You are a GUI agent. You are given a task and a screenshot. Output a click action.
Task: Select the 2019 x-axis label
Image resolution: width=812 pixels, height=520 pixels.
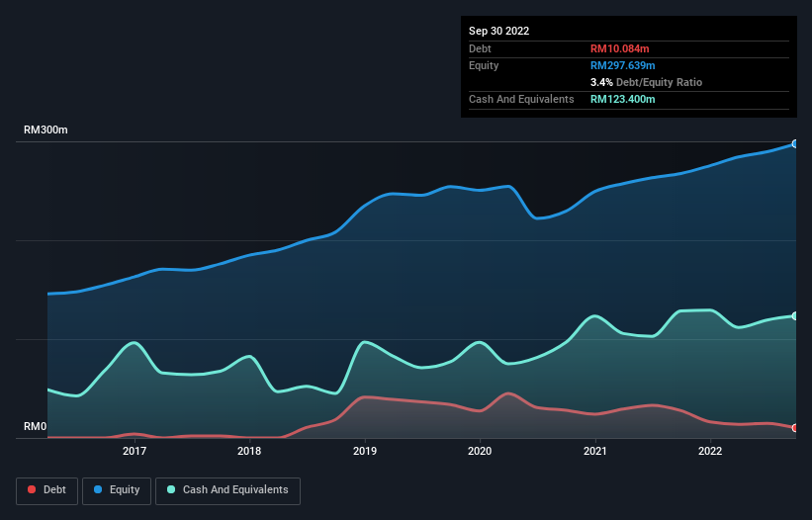365,452
